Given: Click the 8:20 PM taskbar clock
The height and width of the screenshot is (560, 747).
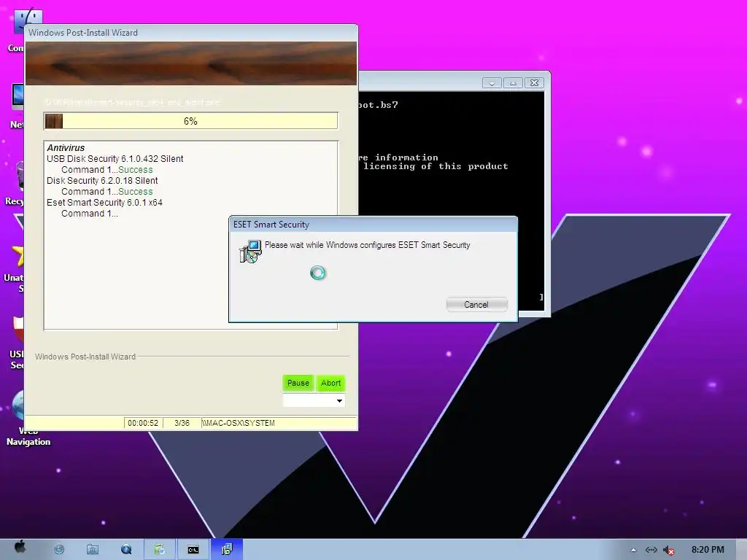Looking at the screenshot, I should click(x=708, y=550).
